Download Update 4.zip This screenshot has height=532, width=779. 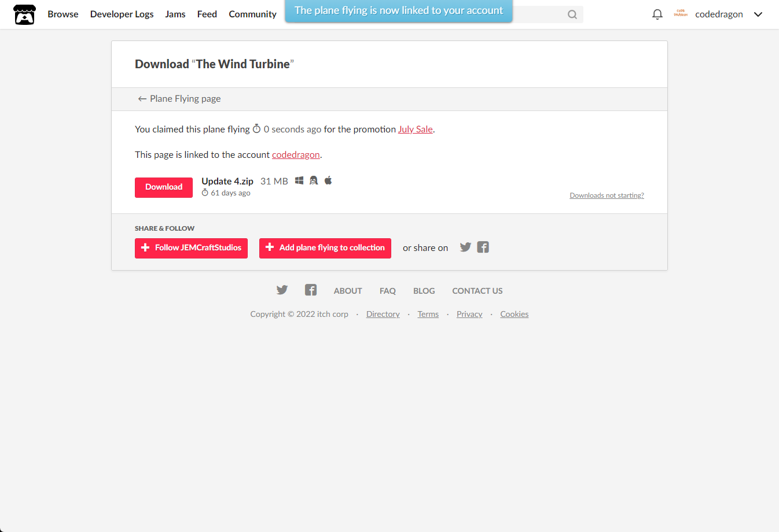click(164, 187)
